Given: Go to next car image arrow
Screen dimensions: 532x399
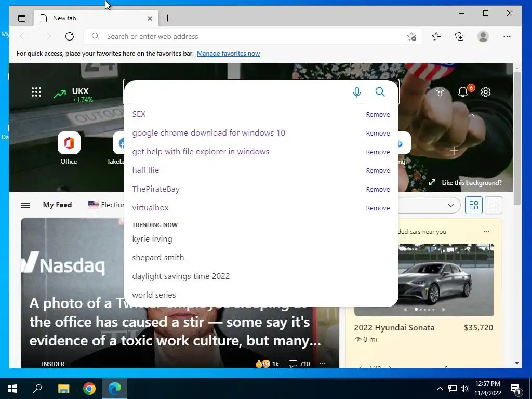Looking at the screenshot, I should 443,310.
